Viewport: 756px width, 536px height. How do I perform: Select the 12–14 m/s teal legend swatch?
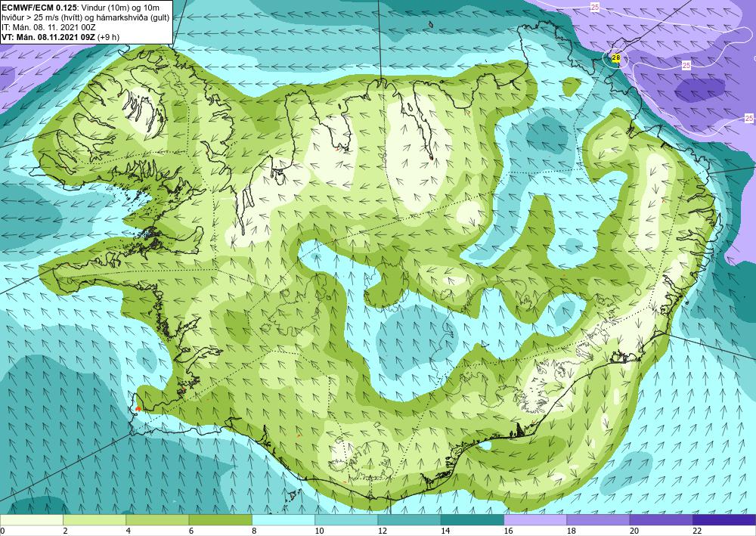coord(409,520)
